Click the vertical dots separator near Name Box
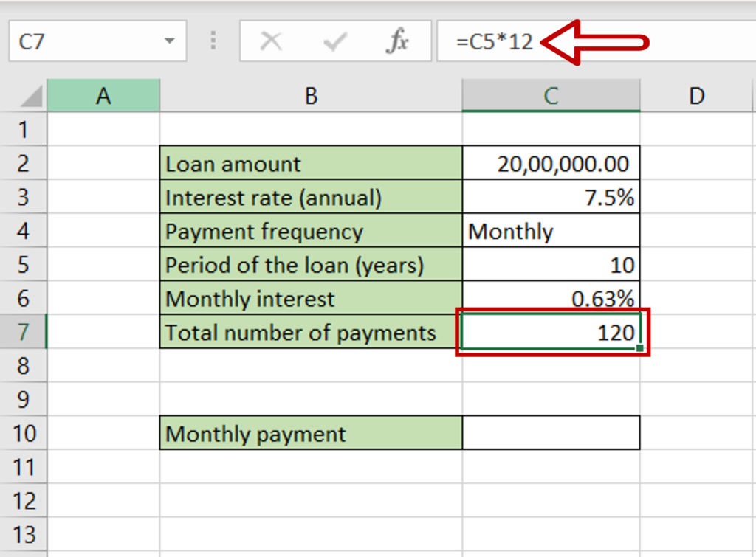This screenshot has width=756, height=557. point(213,41)
